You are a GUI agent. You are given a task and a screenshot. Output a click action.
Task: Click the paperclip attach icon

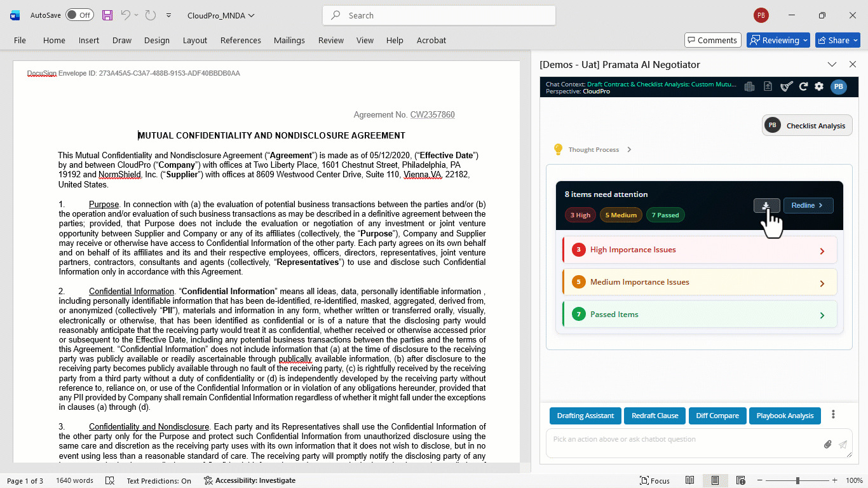click(x=827, y=445)
